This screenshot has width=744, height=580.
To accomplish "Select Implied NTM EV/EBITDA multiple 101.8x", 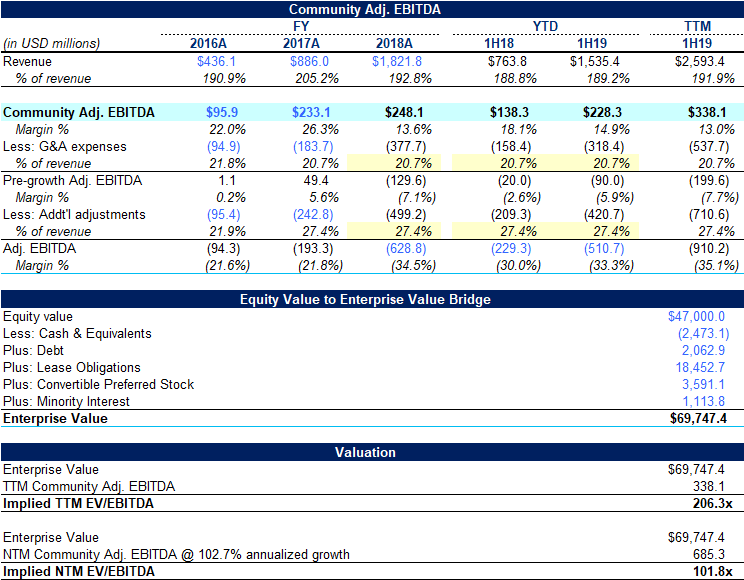I will (x=713, y=571).
